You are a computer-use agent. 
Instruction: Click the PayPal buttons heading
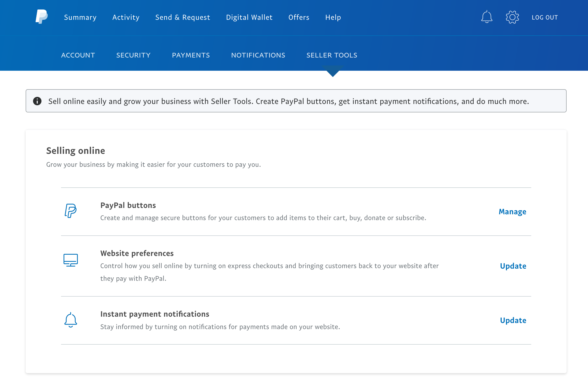[128, 205]
